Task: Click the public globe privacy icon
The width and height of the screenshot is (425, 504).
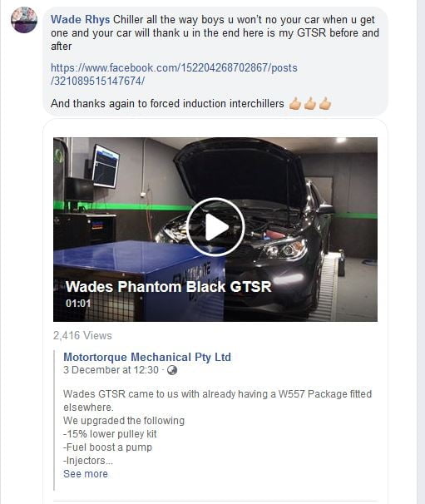Action: click(172, 370)
